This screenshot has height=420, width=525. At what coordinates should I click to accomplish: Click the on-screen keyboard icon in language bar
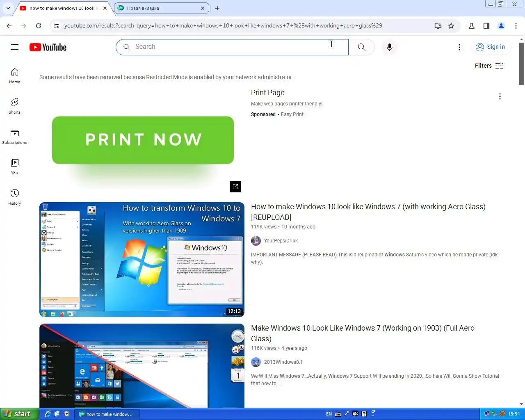[338, 414]
